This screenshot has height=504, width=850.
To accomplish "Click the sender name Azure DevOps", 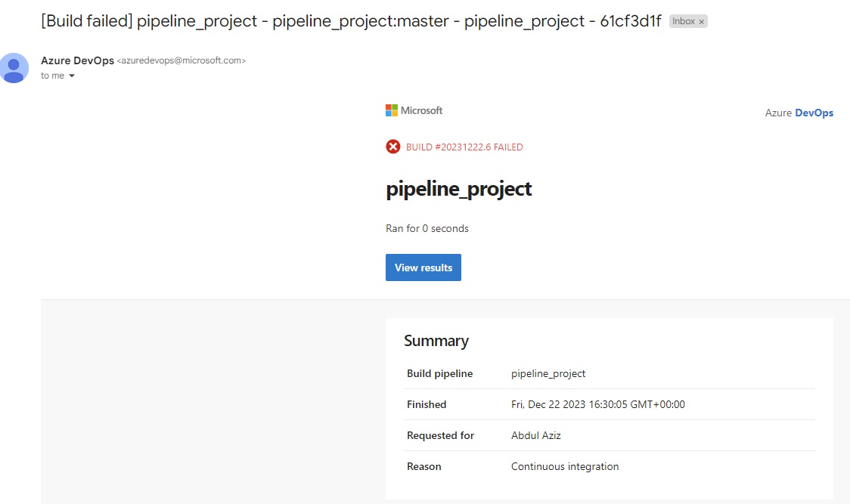I will [x=78, y=60].
